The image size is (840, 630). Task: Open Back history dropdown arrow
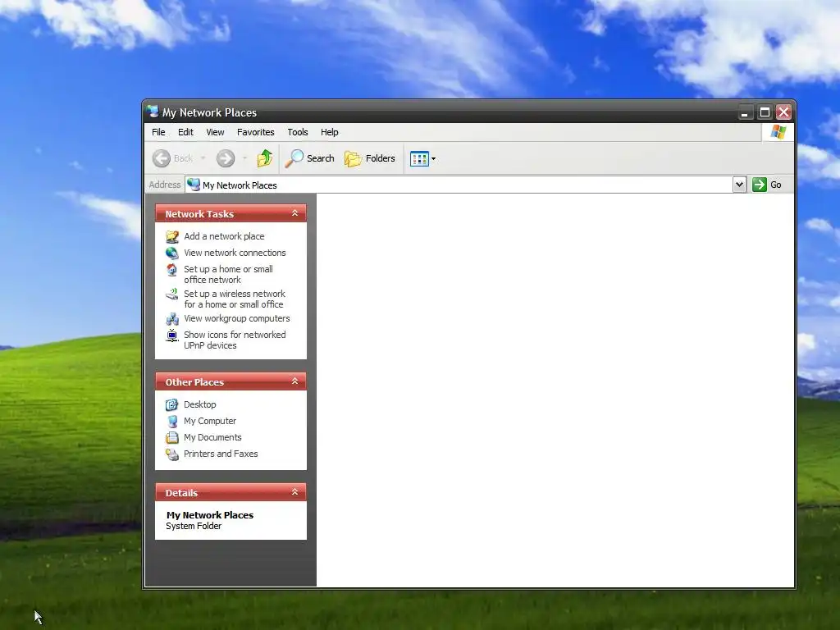tap(203, 158)
